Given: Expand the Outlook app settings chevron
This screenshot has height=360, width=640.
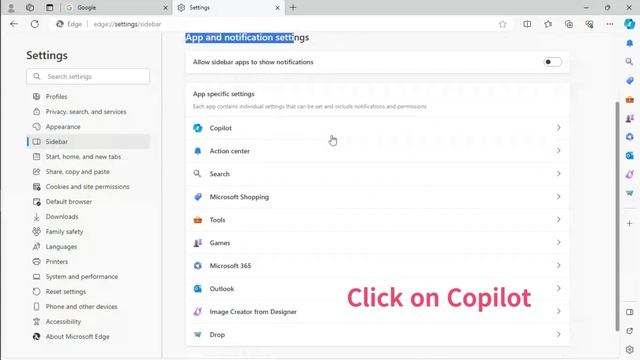Looking at the screenshot, I should (x=558, y=289).
